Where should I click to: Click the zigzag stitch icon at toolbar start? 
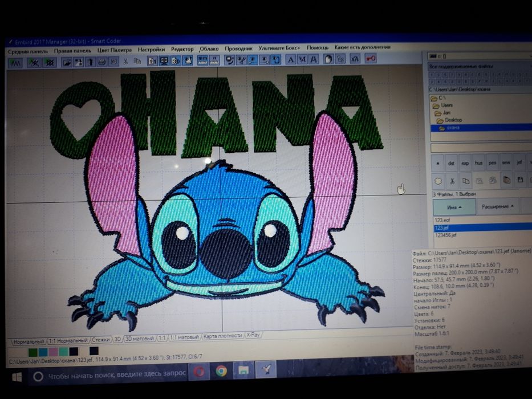tap(15, 63)
